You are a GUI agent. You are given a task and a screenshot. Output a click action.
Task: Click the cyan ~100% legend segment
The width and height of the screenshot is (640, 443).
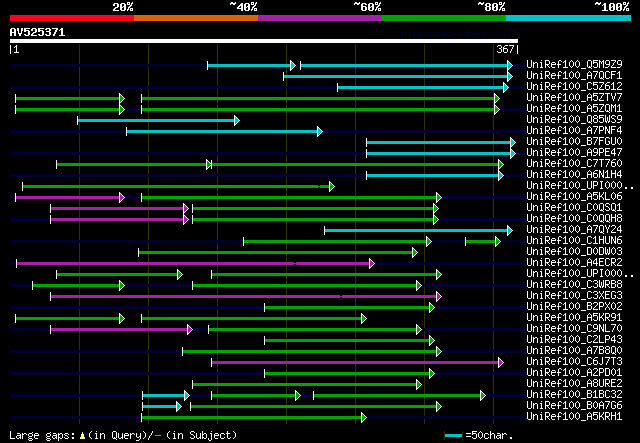pos(569,18)
